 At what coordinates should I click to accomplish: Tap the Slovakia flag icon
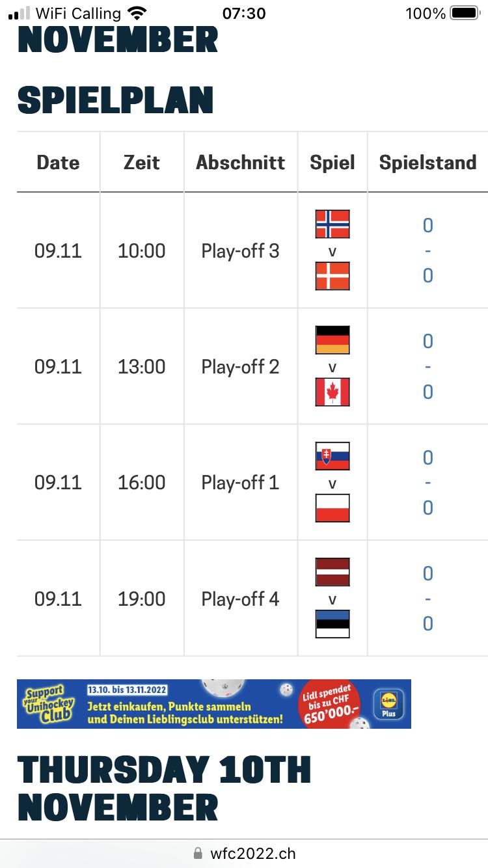(x=332, y=456)
